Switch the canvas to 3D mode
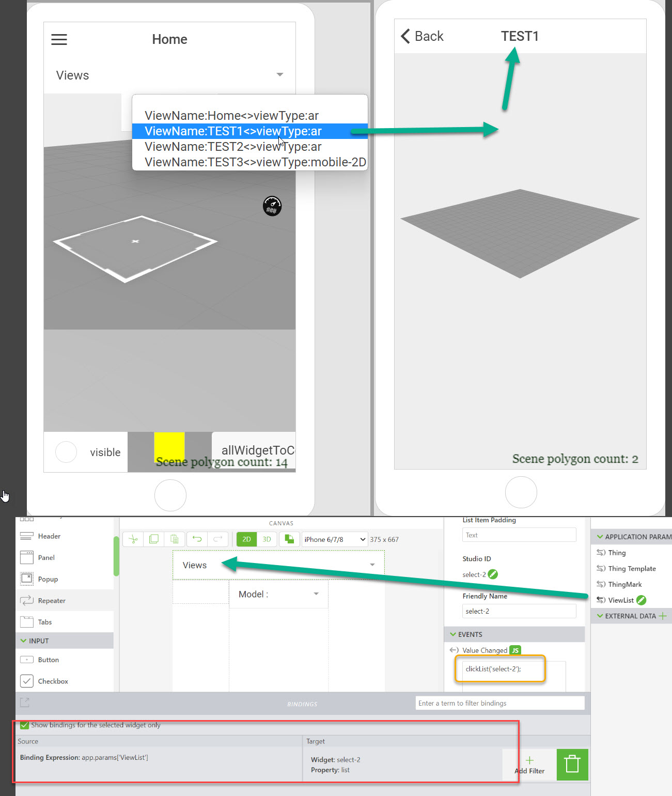This screenshot has height=796, width=672. click(267, 539)
